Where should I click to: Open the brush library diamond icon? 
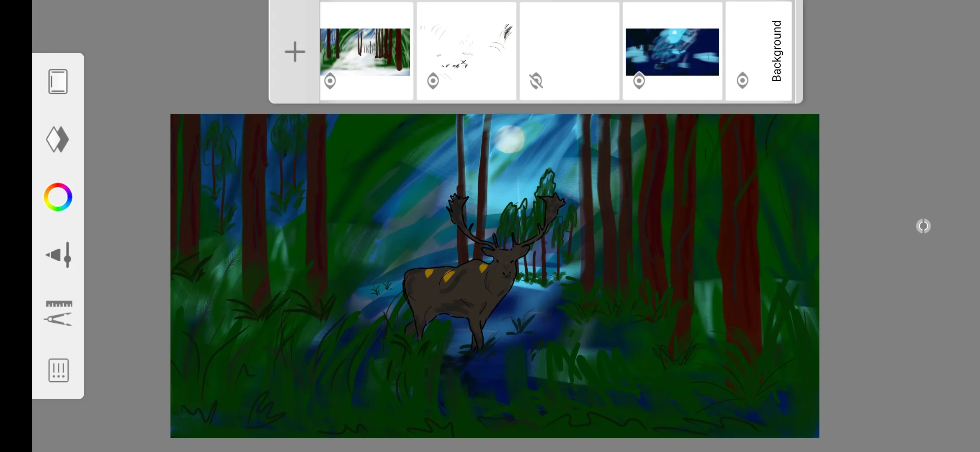click(x=58, y=139)
